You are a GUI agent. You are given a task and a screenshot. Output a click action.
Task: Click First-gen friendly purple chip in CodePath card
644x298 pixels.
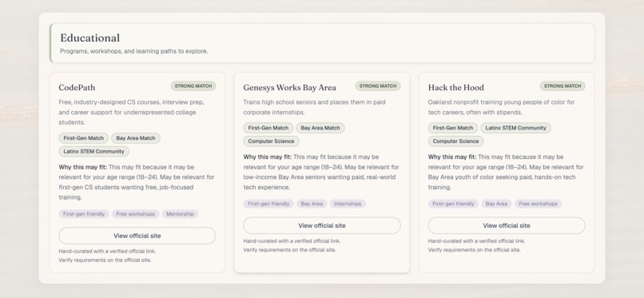(x=84, y=214)
